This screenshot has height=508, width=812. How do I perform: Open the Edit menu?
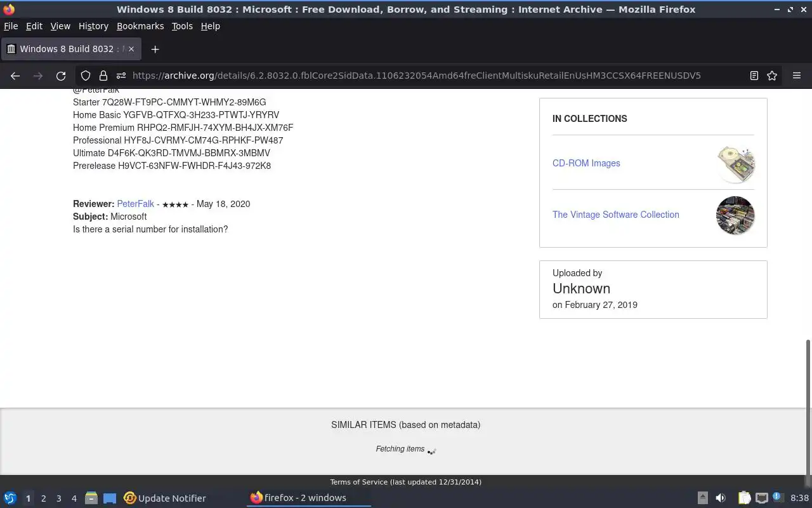click(34, 26)
